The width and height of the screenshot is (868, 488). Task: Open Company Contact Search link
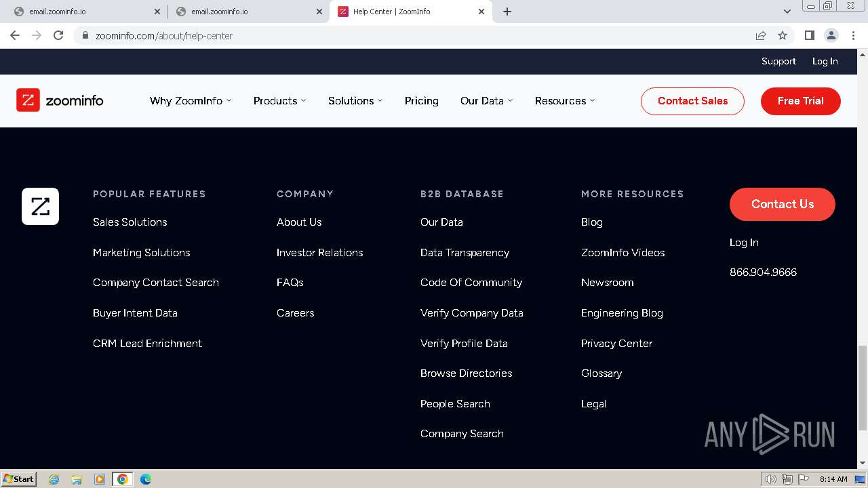tap(156, 283)
